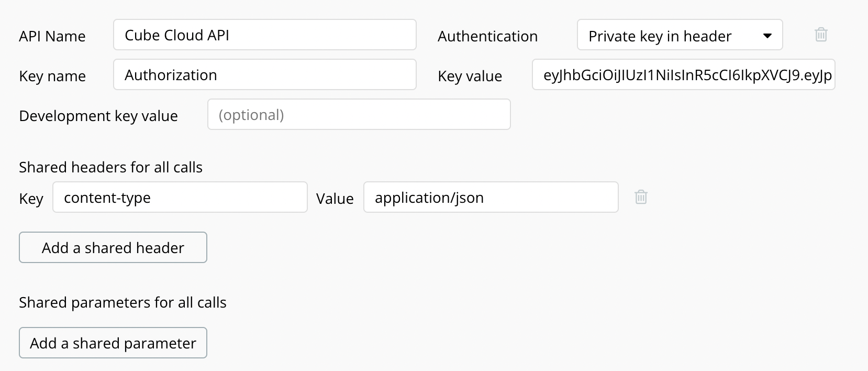Click the Key value label
The height and width of the screenshot is (371, 868).
[470, 76]
